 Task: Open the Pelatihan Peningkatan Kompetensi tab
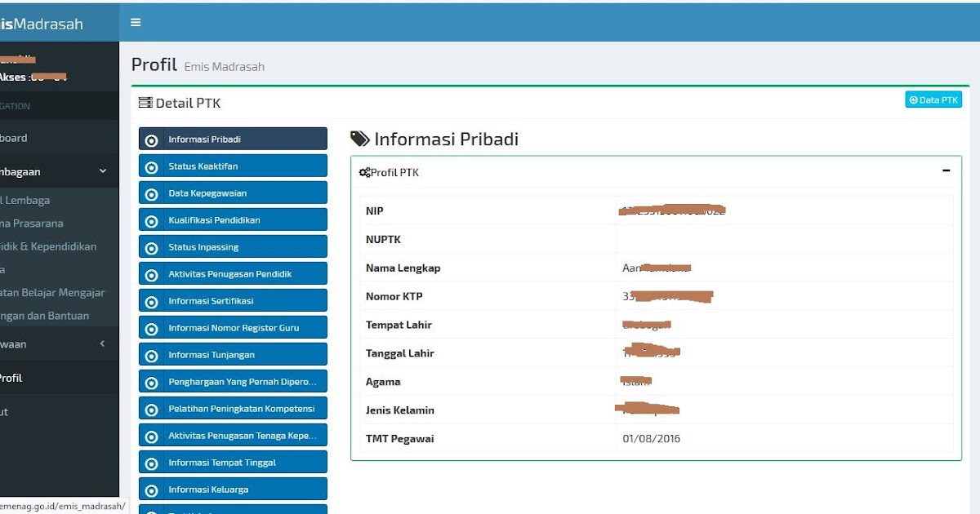point(233,409)
